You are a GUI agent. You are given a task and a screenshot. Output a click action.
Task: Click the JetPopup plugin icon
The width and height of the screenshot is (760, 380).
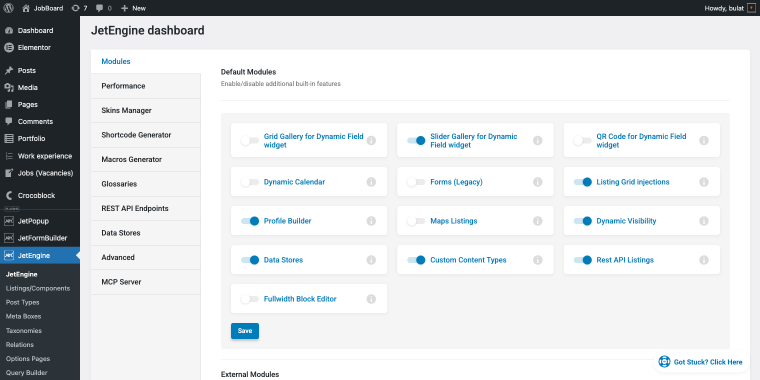[x=9, y=221]
